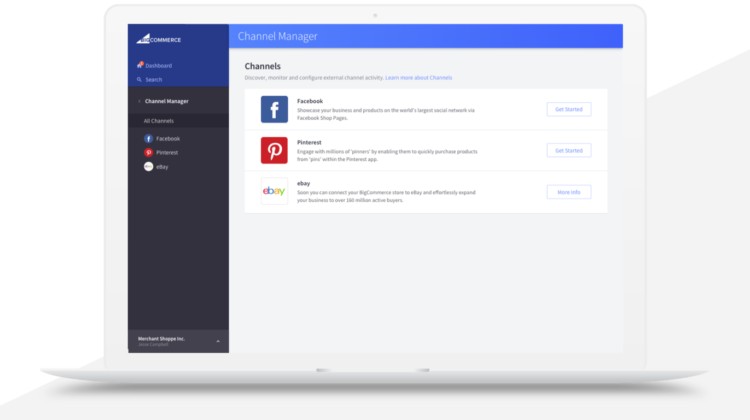750x420 pixels.
Task: Open the BigCommerce logo home link
Action: [x=158, y=39]
